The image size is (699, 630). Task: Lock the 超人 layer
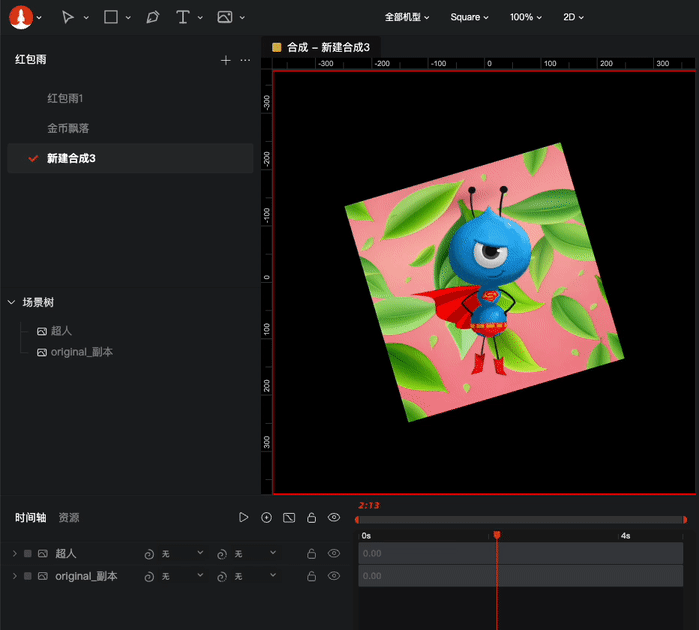312,553
